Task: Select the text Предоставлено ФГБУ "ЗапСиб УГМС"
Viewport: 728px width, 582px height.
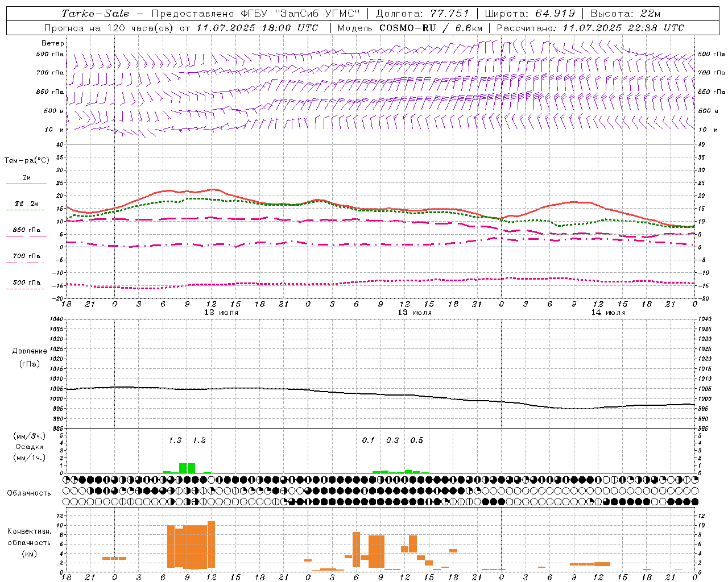Action: (x=256, y=14)
